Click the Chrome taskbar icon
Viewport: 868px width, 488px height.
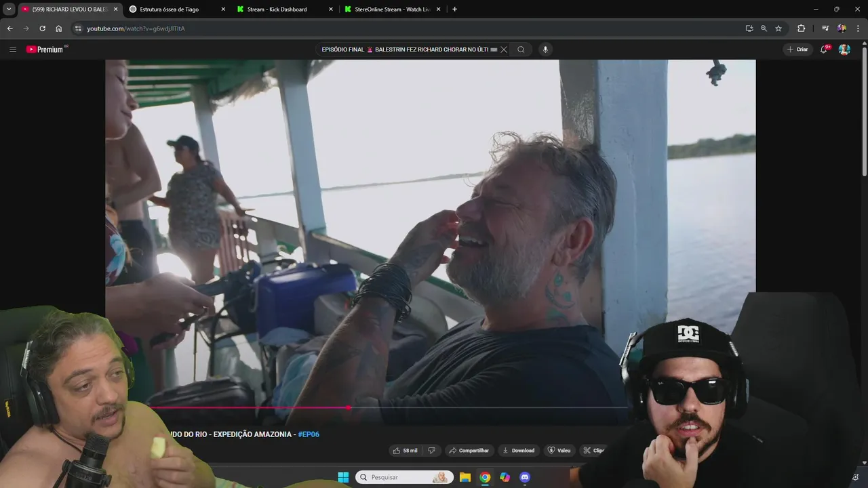[x=485, y=477]
